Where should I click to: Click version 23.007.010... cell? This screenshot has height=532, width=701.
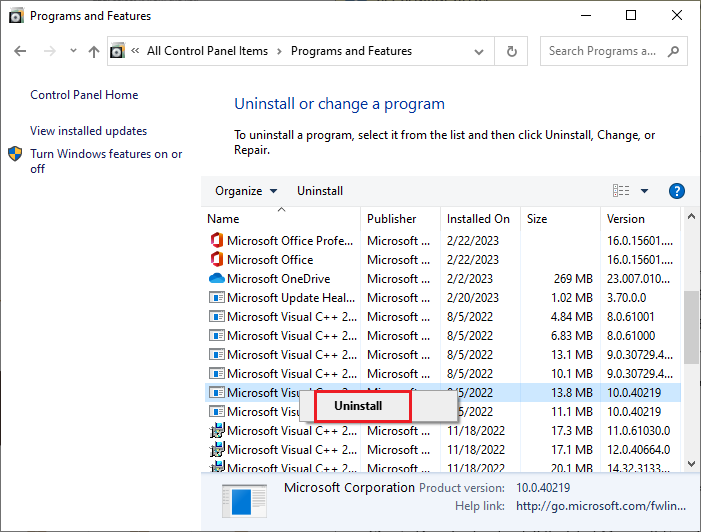pos(638,279)
